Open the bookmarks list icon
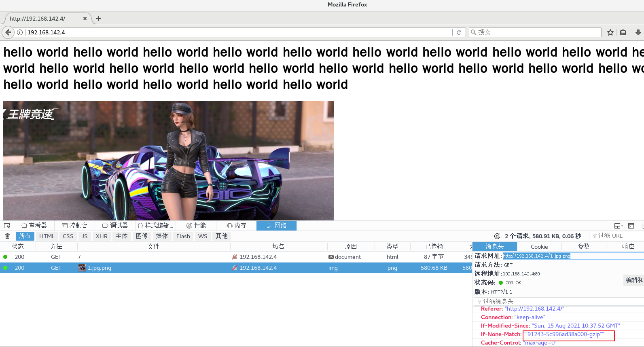644x347 pixels. click(623, 32)
